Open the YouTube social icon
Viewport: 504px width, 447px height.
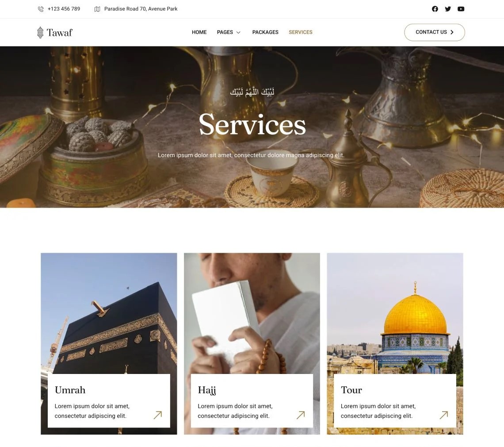[461, 9]
